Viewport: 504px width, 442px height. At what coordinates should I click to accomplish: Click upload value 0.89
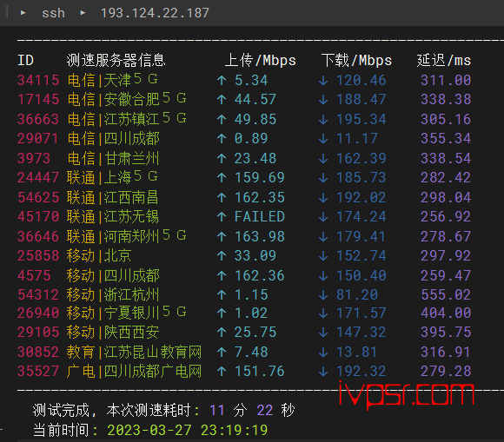point(251,138)
